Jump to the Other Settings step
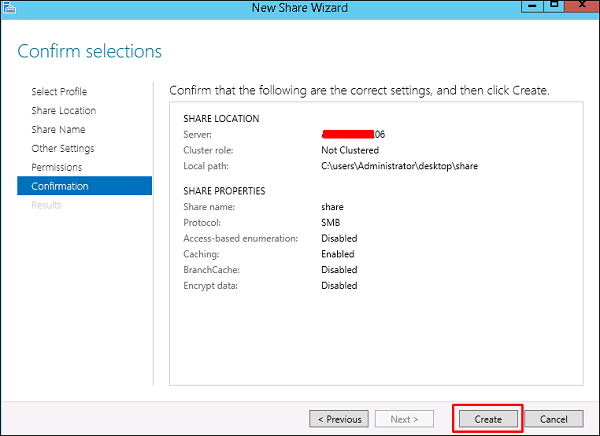Image resolution: width=600 pixels, height=436 pixels. pyautogui.click(x=62, y=149)
